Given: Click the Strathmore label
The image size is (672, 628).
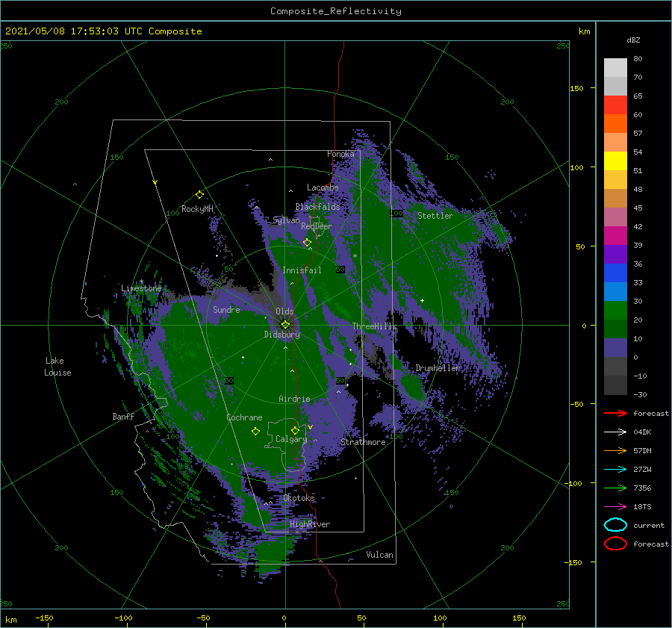Looking at the screenshot, I should 363,442.
